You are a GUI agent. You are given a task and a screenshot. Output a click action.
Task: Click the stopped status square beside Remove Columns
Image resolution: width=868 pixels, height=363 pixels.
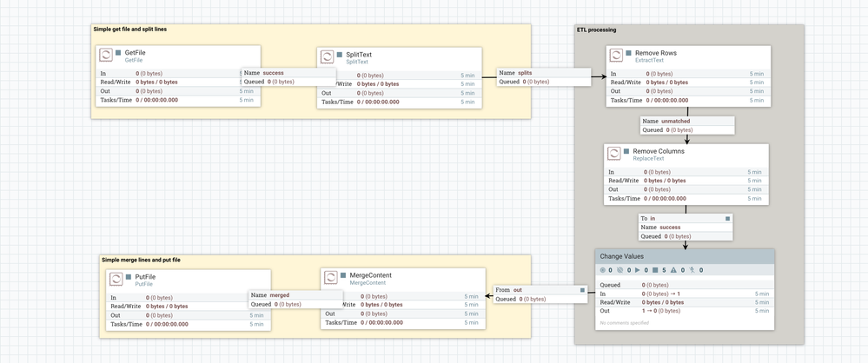pos(626,150)
